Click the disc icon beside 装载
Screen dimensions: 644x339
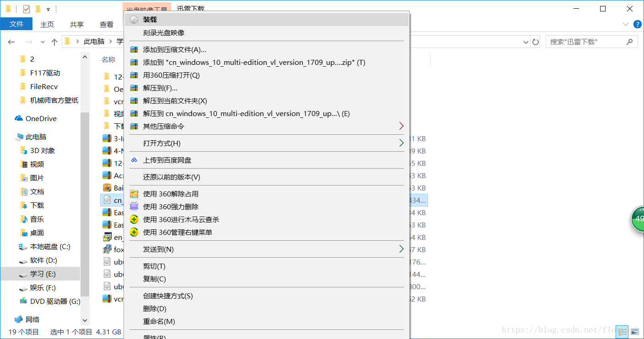(134, 20)
